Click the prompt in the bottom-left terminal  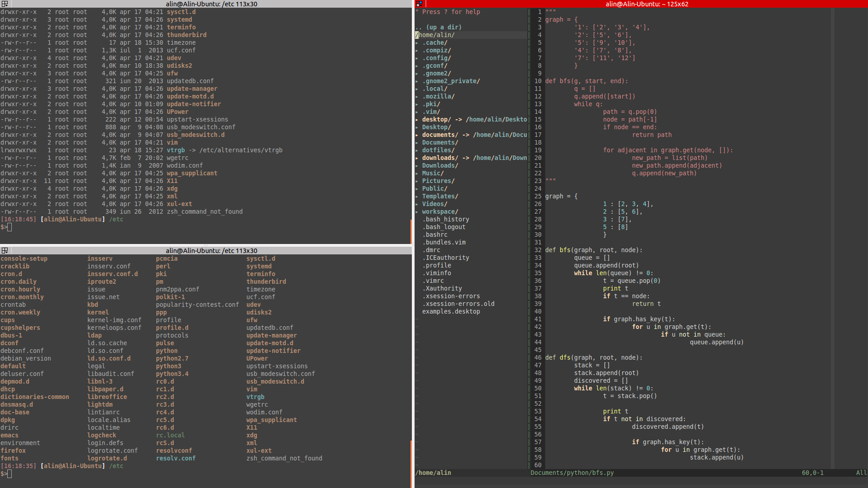click(x=9, y=474)
